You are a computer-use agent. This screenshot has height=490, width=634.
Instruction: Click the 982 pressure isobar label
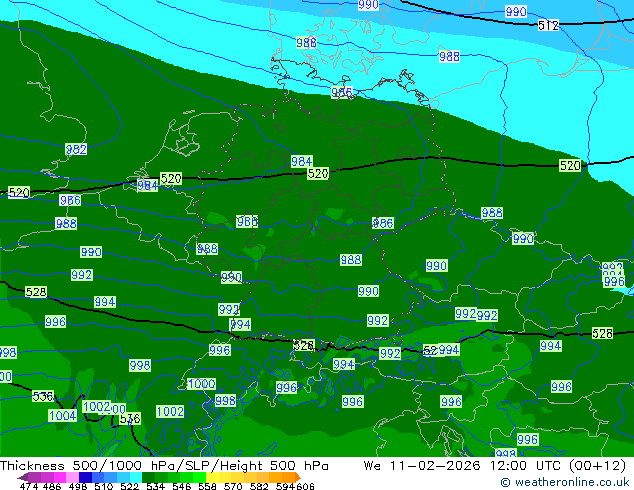coord(76,149)
